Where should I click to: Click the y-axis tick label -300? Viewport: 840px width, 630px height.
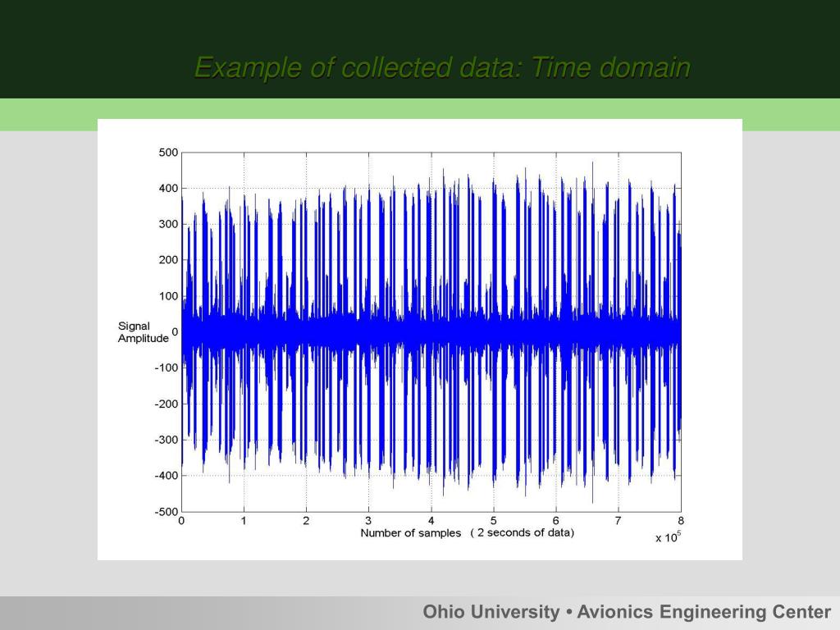166,440
